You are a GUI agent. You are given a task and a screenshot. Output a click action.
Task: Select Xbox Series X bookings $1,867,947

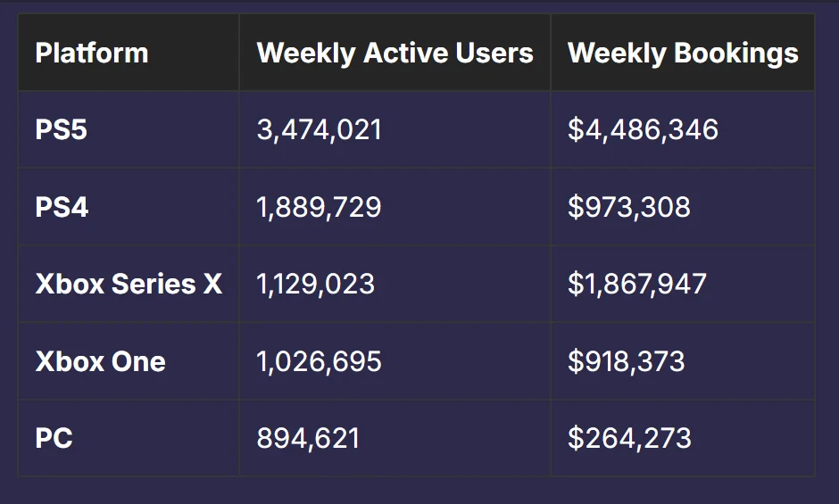(636, 284)
